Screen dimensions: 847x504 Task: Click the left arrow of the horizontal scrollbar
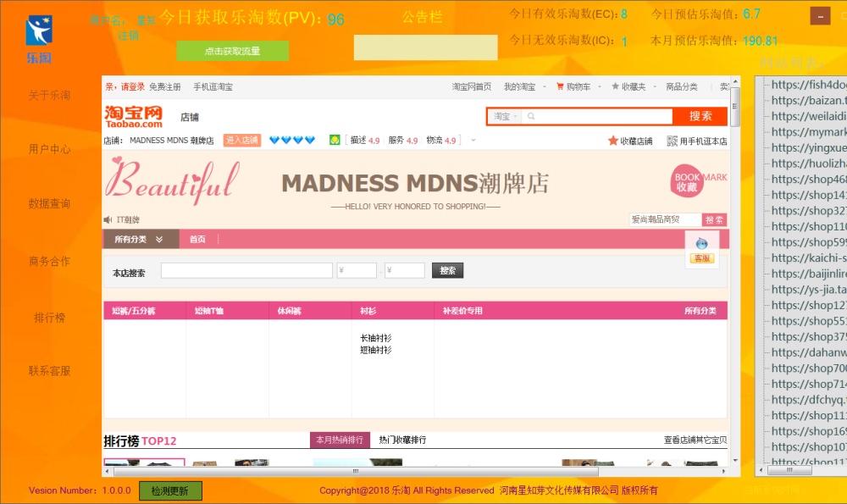pos(107,471)
